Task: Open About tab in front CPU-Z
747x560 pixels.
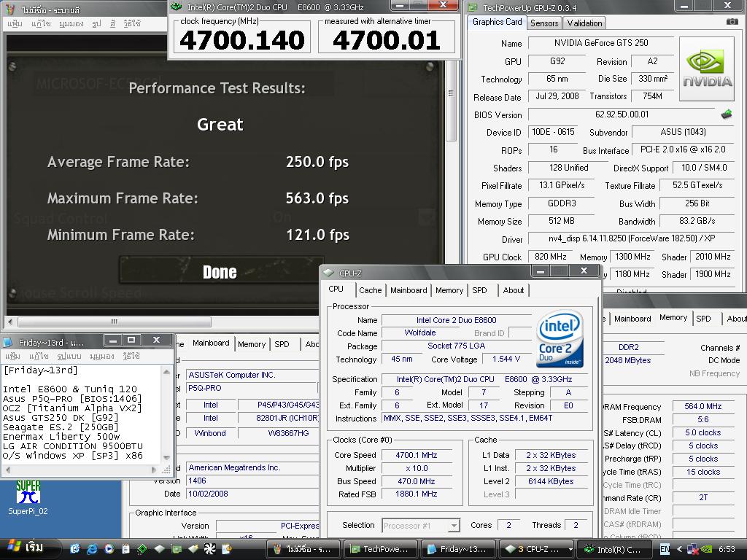Action: (513, 290)
